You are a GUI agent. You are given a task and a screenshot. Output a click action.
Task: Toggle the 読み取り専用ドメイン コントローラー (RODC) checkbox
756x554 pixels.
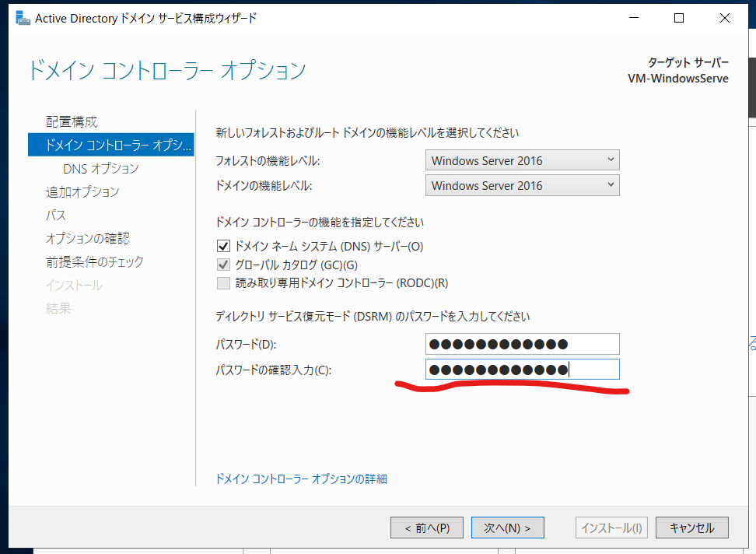223,283
